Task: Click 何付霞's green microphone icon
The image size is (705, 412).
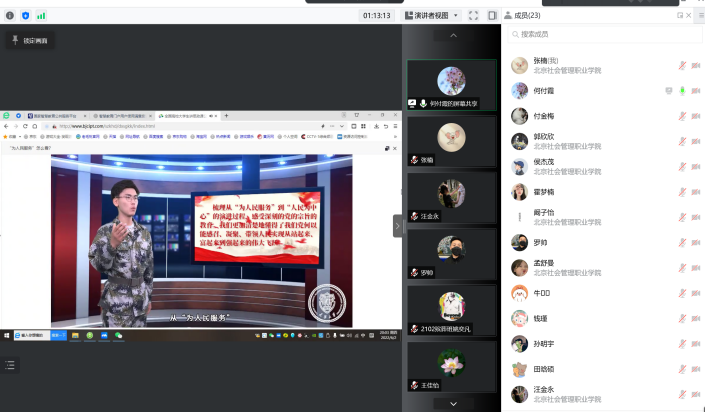Action: pos(682,91)
